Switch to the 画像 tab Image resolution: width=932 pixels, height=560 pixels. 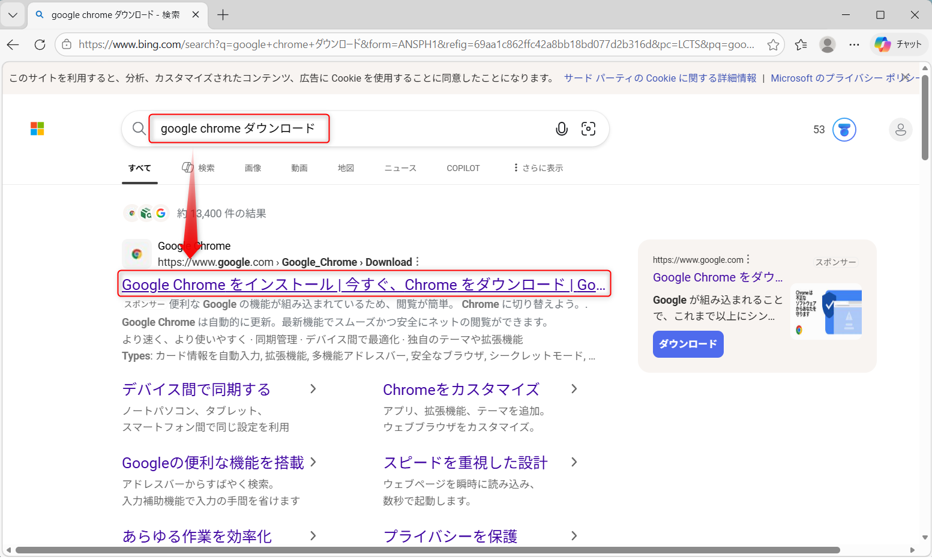tap(253, 168)
